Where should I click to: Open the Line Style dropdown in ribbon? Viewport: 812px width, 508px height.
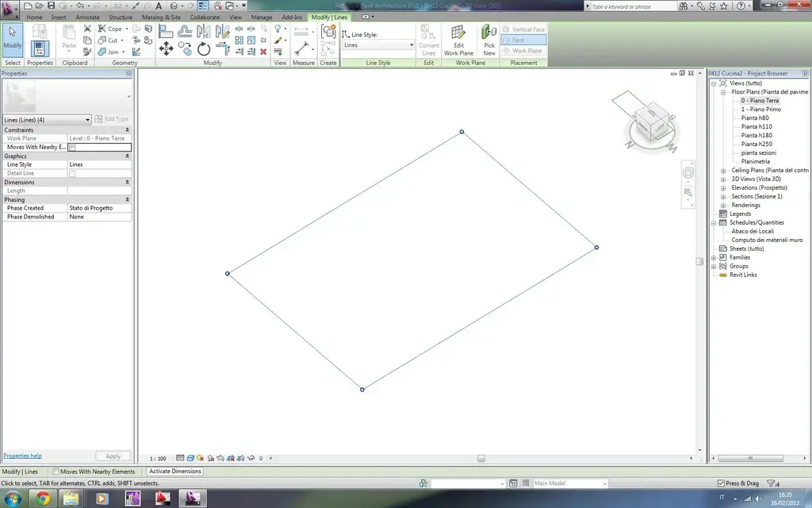tap(378, 45)
